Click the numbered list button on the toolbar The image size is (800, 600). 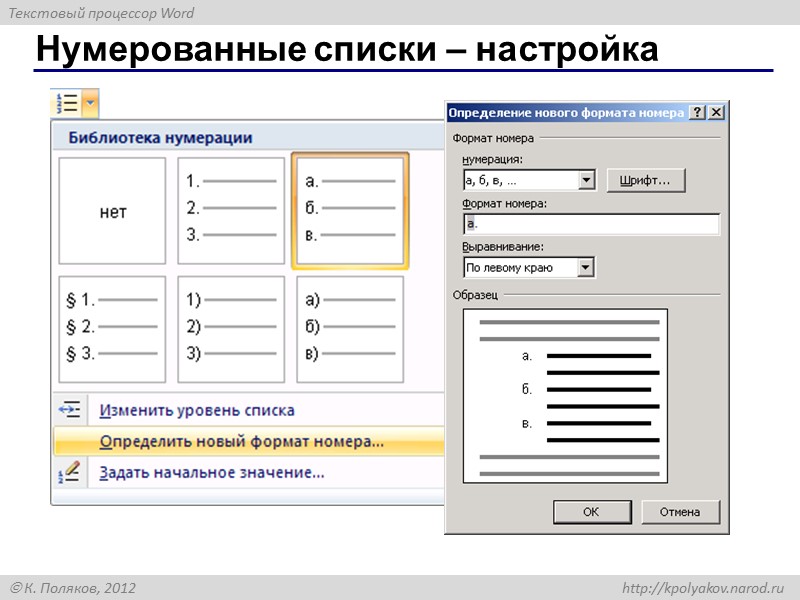tap(65, 101)
